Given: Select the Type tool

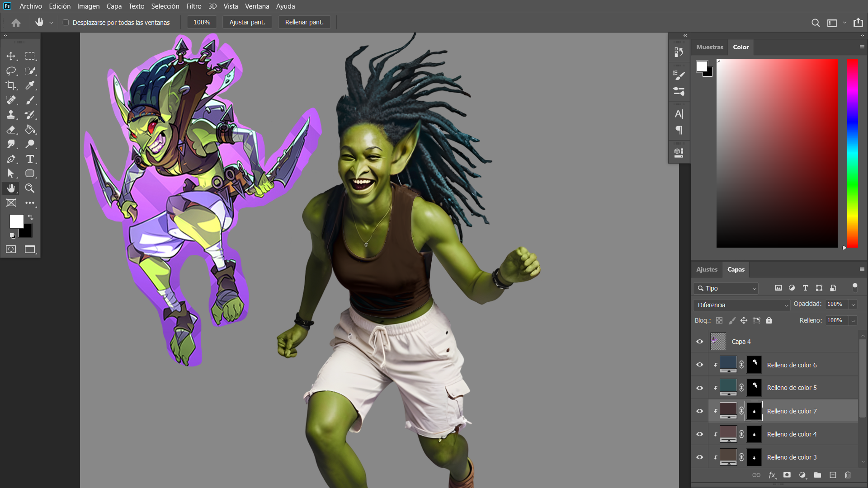Looking at the screenshot, I should (30, 159).
